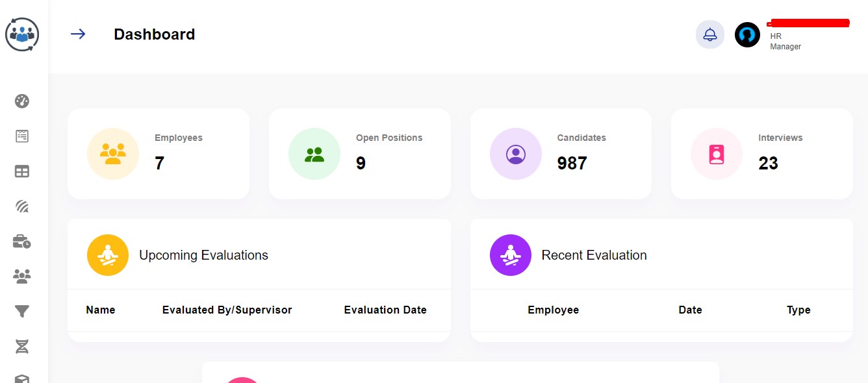Open the briefcase with clock sidebar icon
Viewport: 868px width, 383px height.
22,241
